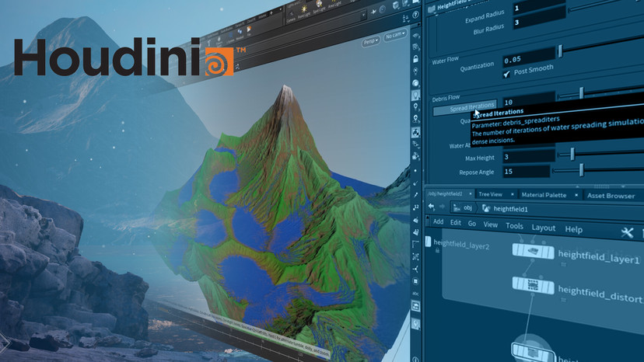The image size is (644, 362).
Task: Open the Tools menu in network editor
Action: [514, 226]
